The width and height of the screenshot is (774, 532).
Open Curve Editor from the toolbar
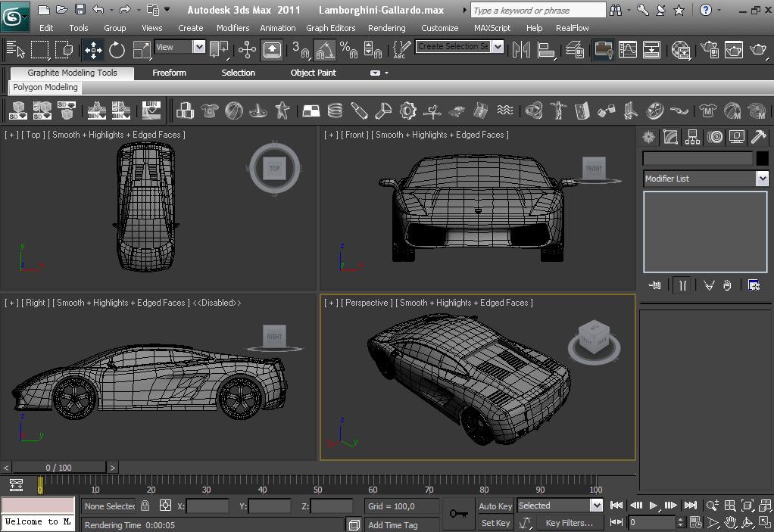coord(628,50)
